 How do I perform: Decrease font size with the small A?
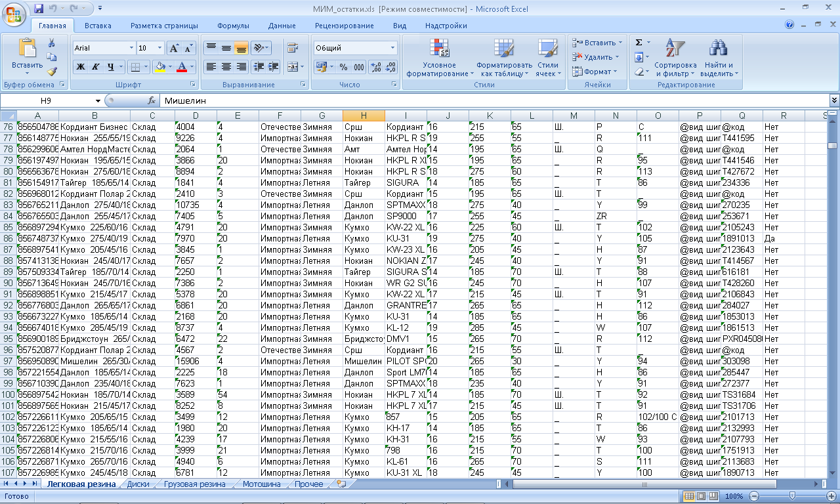(188, 48)
